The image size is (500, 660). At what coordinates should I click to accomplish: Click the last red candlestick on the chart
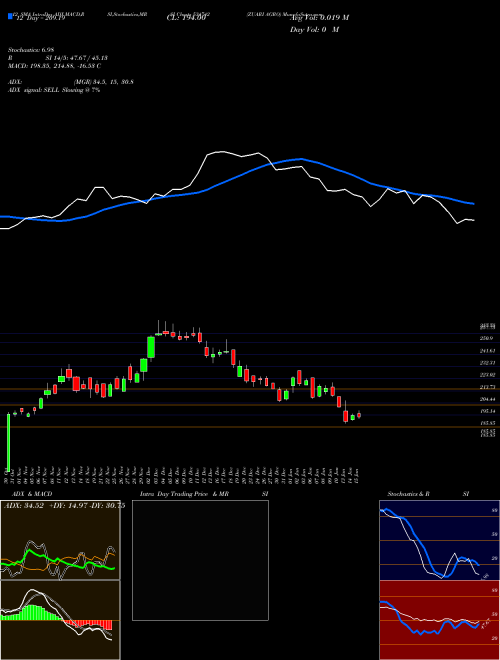click(x=359, y=415)
